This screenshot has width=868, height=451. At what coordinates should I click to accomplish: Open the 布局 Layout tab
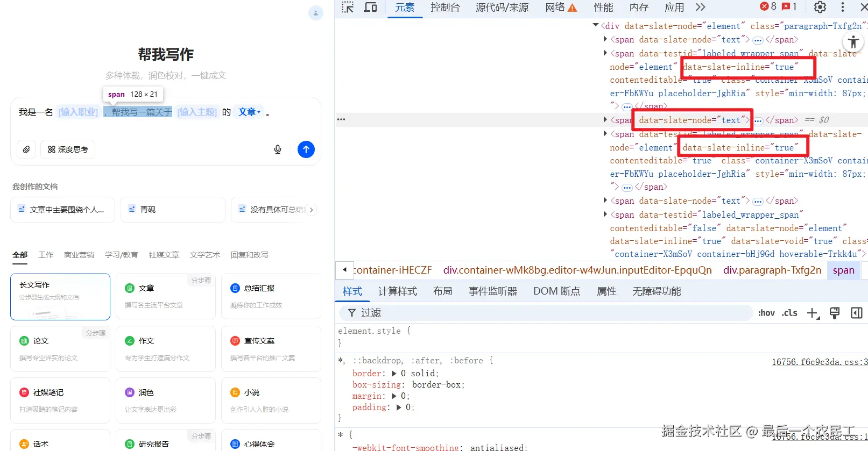[442, 291]
